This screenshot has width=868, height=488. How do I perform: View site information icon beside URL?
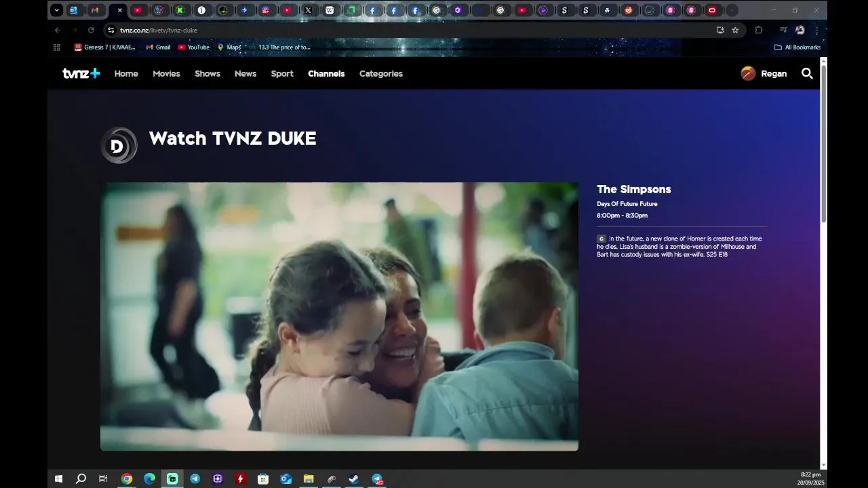tap(111, 30)
